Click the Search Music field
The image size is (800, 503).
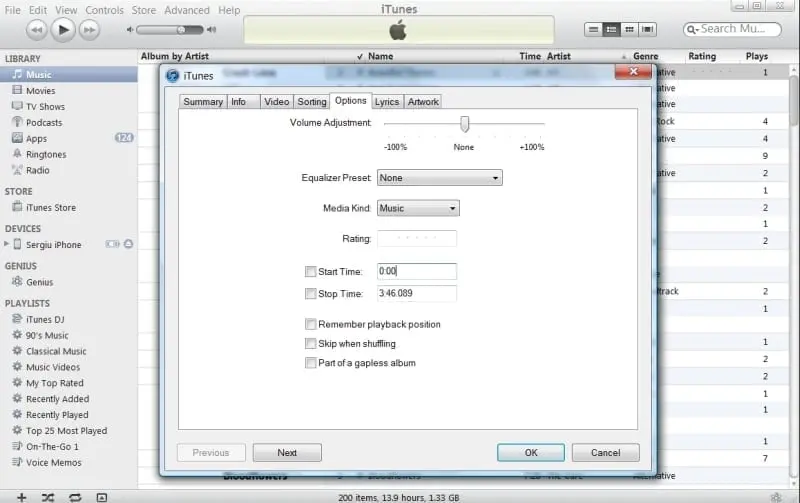733,29
